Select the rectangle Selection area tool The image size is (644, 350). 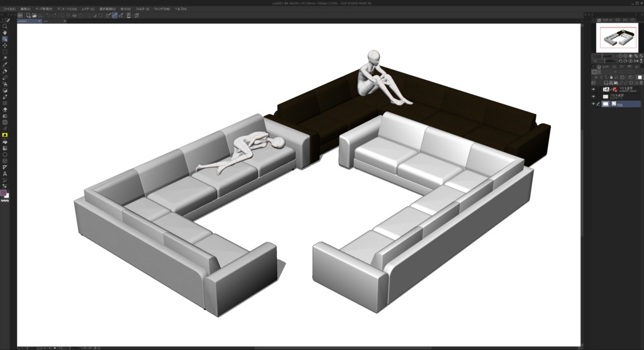tap(5, 52)
